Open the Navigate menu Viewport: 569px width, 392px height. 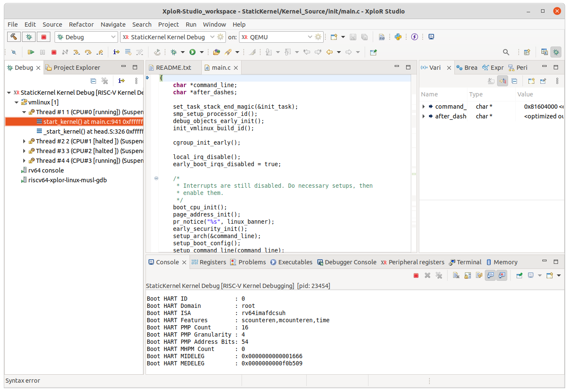click(x=113, y=25)
